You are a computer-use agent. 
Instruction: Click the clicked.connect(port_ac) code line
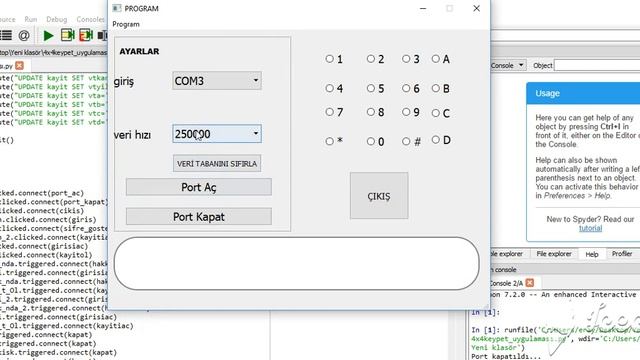tap(42, 193)
